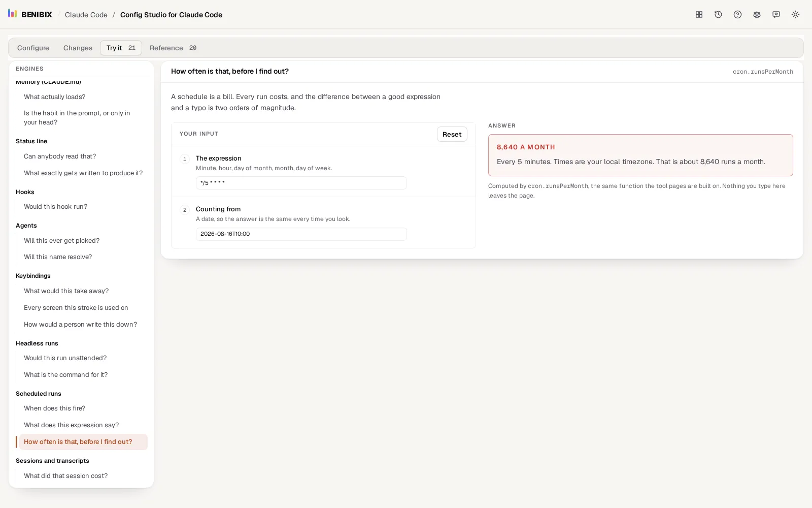The width and height of the screenshot is (812, 508).
Task: Toggle the light/dark theme sun icon
Action: click(x=795, y=15)
